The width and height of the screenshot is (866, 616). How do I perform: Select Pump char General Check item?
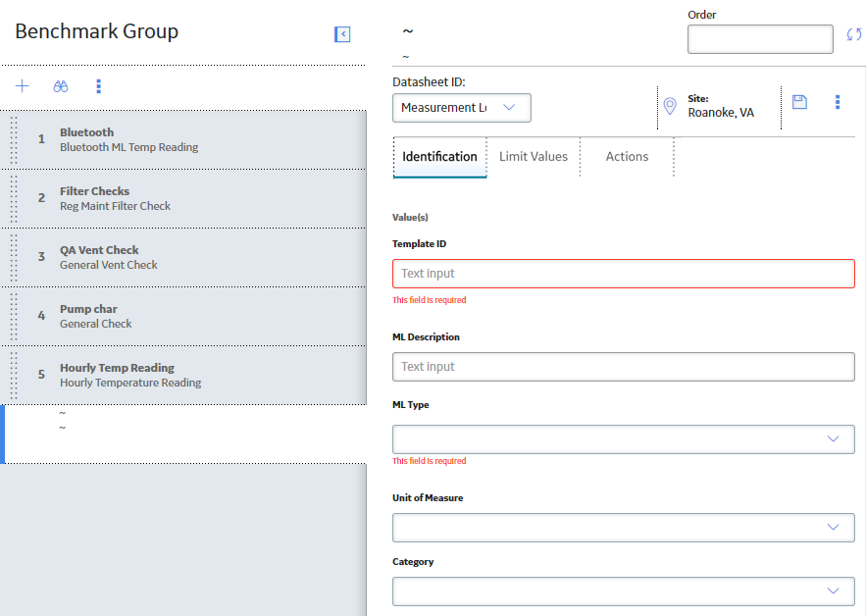coord(183,317)
